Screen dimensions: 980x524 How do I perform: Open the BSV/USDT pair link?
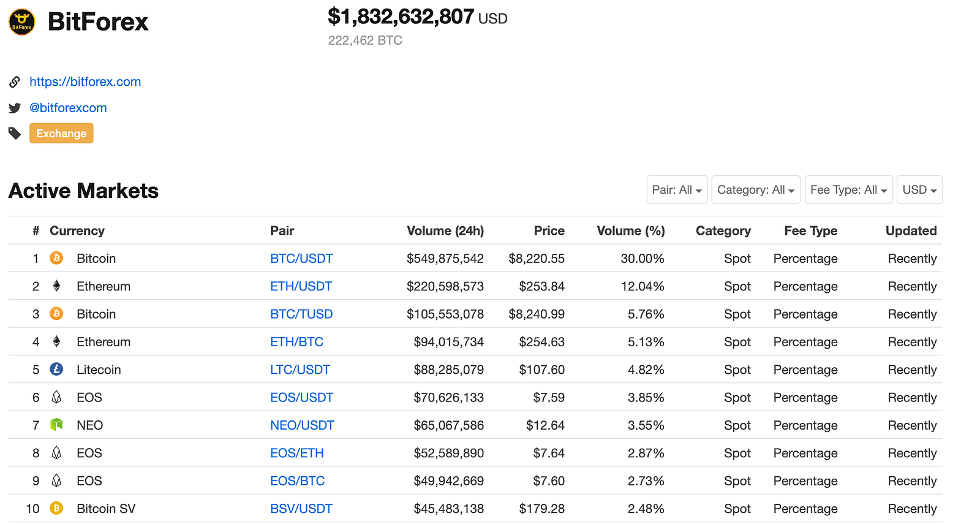(301, 509)
